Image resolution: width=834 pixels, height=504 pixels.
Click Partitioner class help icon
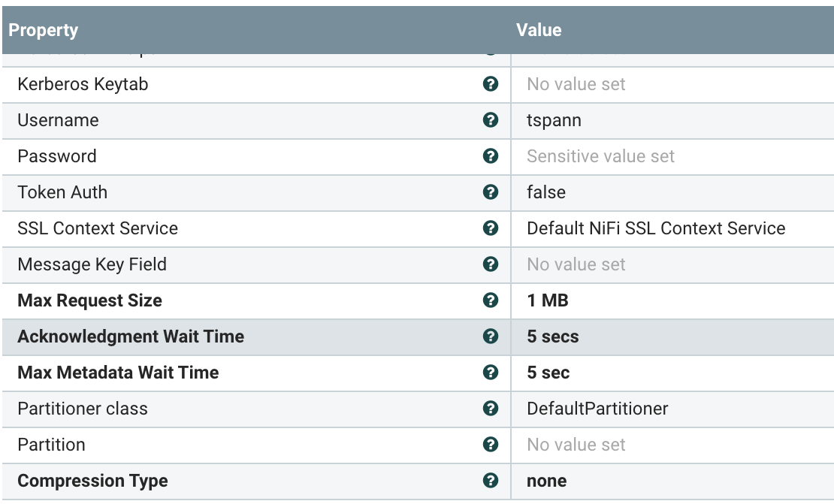click(x=491, y=409)
